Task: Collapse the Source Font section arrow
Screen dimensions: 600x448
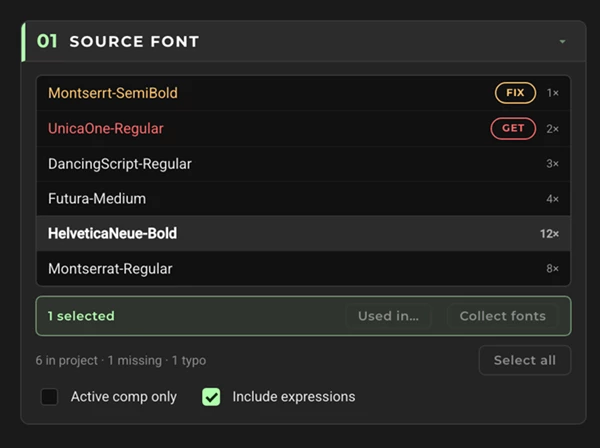Action: [x=562, y=41]
